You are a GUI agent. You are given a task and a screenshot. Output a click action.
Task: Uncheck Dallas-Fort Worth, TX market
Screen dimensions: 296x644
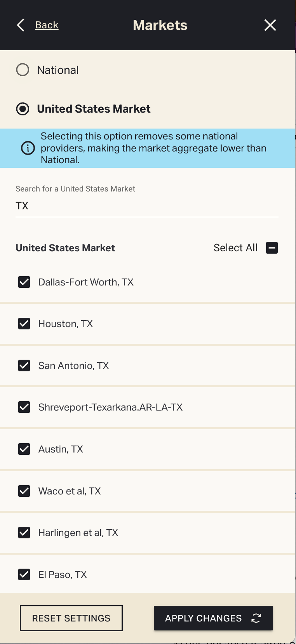point(24,282)
